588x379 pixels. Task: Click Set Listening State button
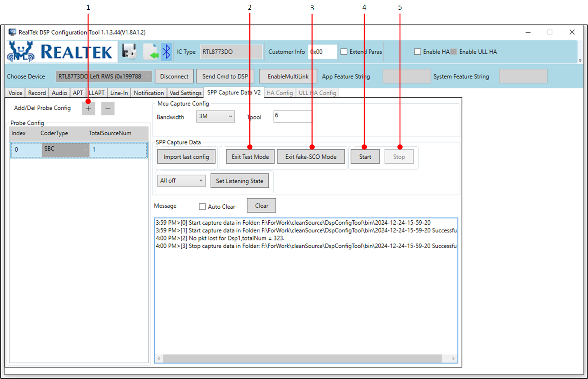(x=240, y=181)
